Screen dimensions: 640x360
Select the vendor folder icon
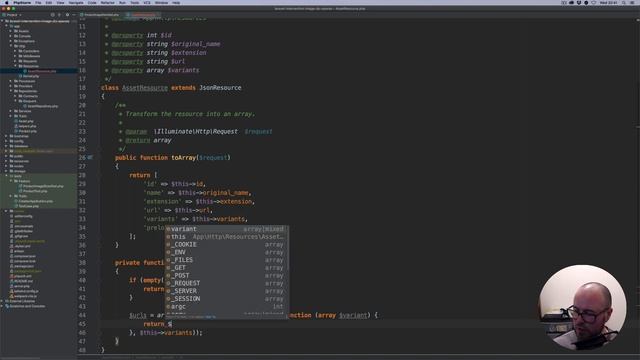pos(11,211)
